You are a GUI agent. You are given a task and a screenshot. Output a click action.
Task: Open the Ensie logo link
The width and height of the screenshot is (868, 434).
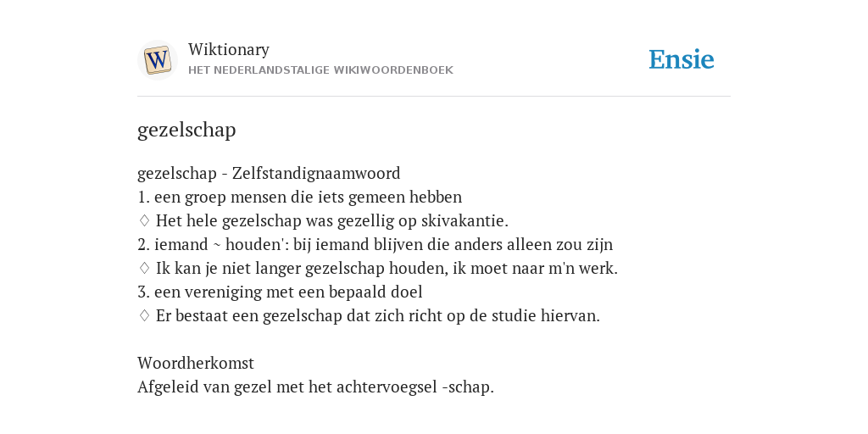click(x=682, y=60)
